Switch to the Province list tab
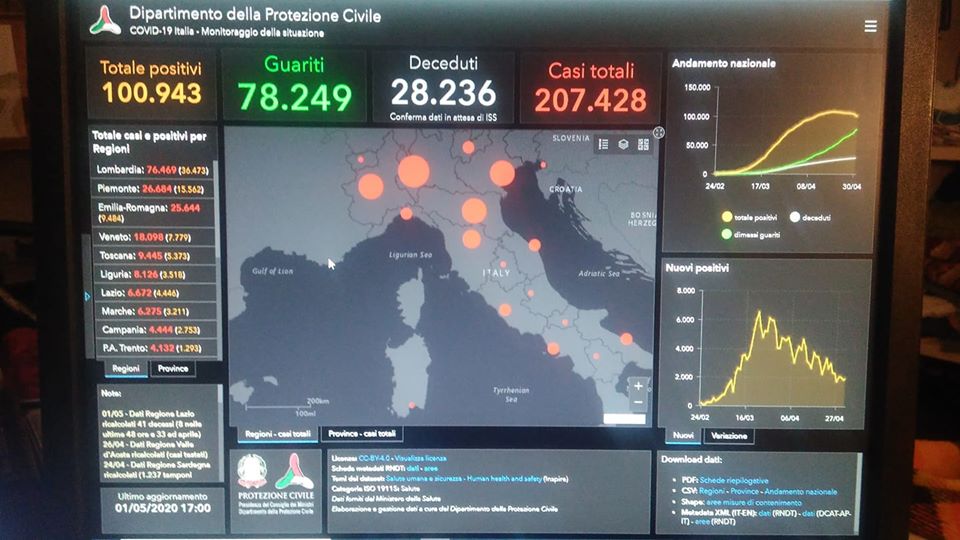 (173, 369)
